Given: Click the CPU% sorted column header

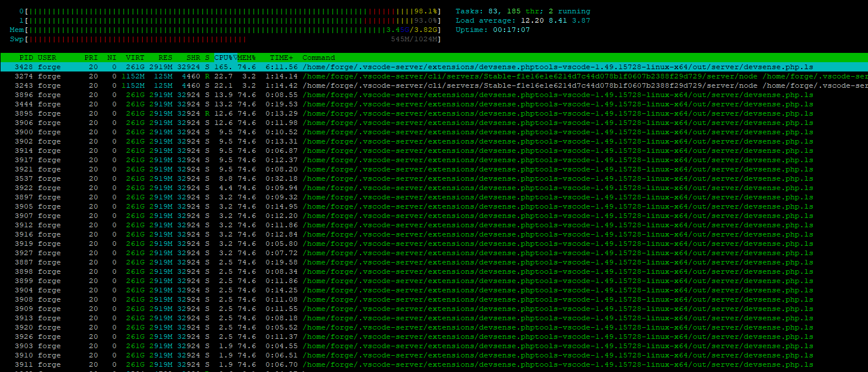Looking at the screenshot, I should click(x=225, y=58).
